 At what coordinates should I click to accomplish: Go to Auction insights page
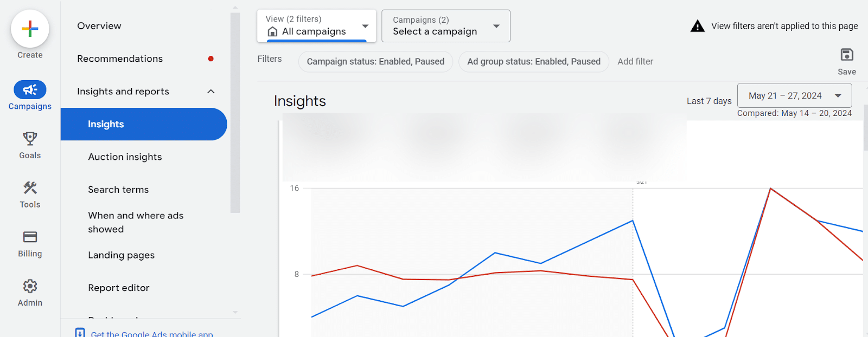[x=125, y=157]
